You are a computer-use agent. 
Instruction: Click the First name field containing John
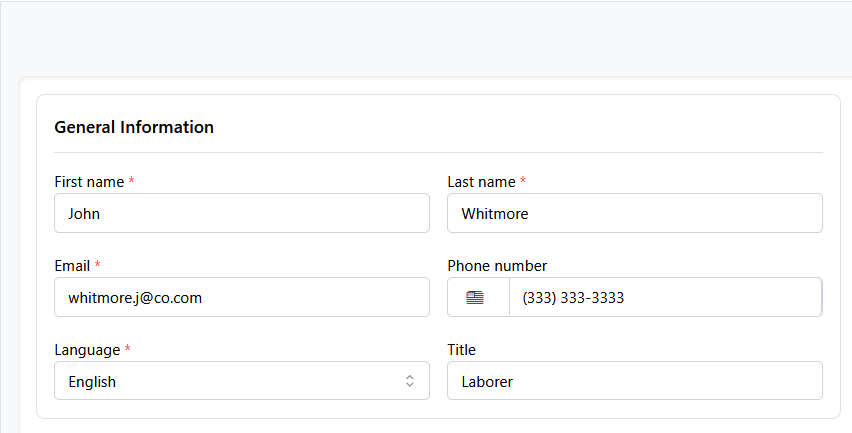coord(241,213)
